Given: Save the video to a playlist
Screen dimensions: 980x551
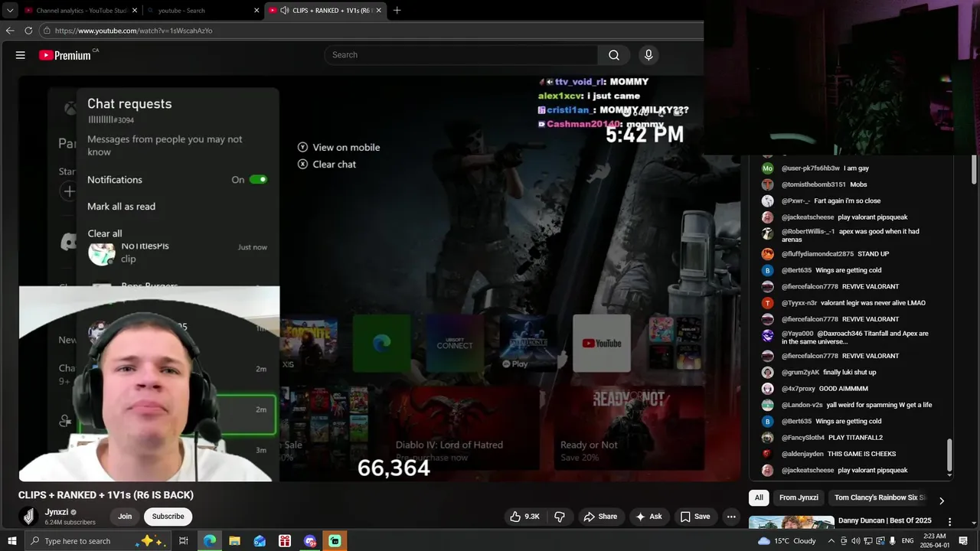Looking at the screenshot, I should [695, 517].
